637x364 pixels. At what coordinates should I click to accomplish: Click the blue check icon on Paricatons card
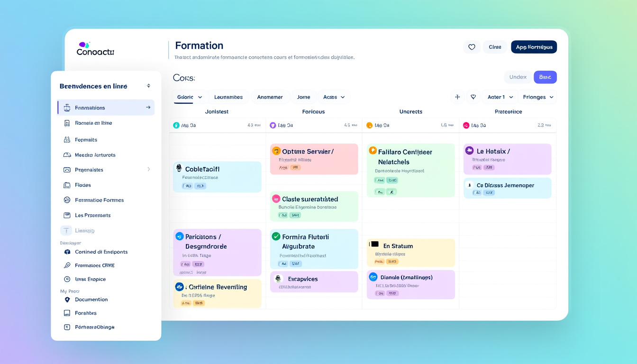(x=179, y=237)
